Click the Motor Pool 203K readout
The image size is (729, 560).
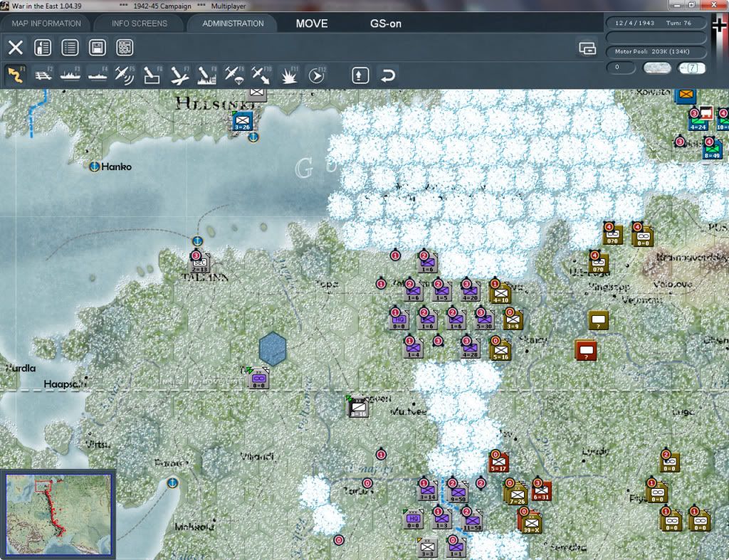click(656, 51)
